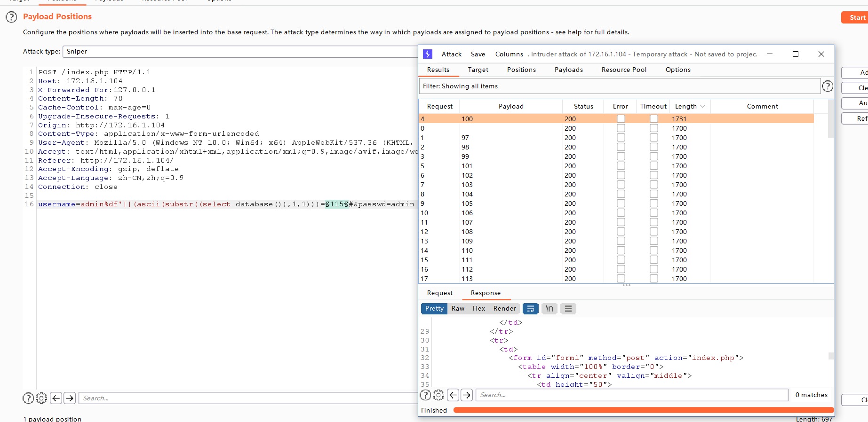This screenshot has width=868, height=422.
Task: Show the Response tab of selected result
Action: click(x=486, y=293)
